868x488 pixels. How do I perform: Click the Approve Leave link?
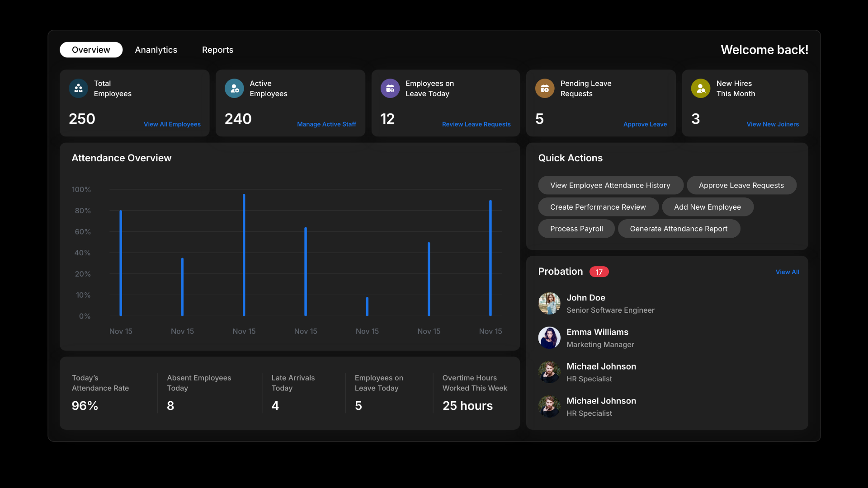[645, 124]
